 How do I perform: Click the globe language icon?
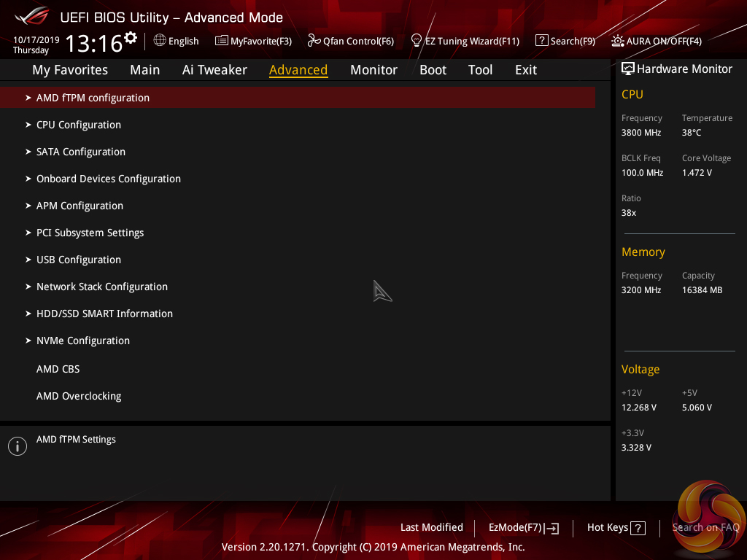160,41
